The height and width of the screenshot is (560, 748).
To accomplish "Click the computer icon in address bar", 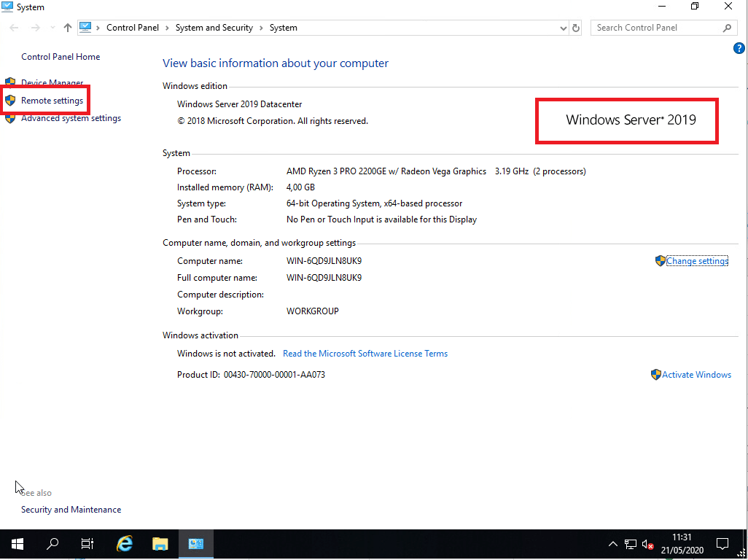I will [x=85, y=27].
